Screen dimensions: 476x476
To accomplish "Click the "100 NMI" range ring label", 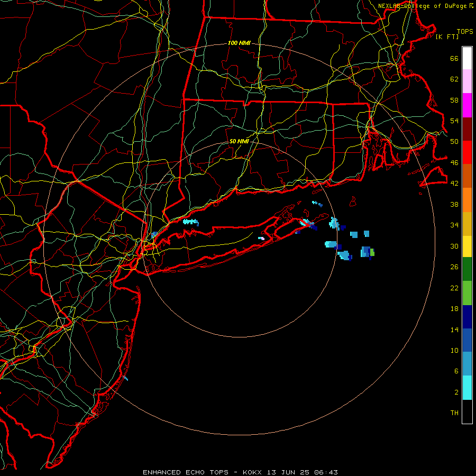I will pyautogui.click(x=239, y=43).
